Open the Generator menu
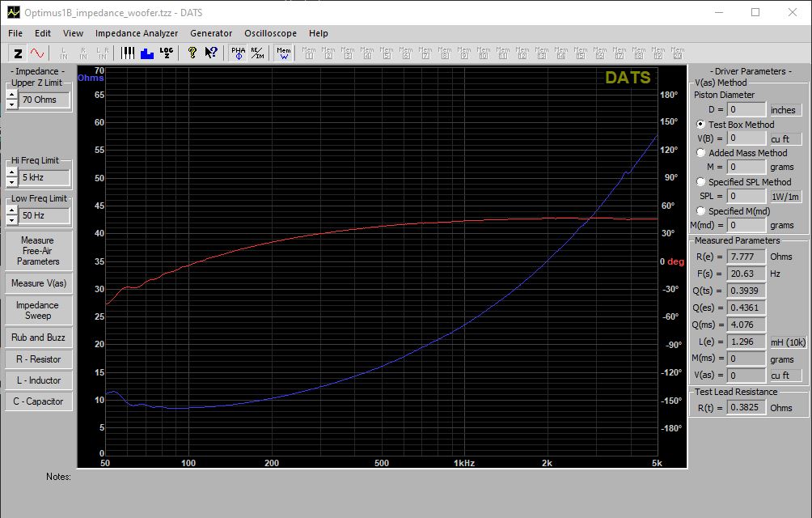The width and height of the screenshot is (812, 518). (211, 33)
